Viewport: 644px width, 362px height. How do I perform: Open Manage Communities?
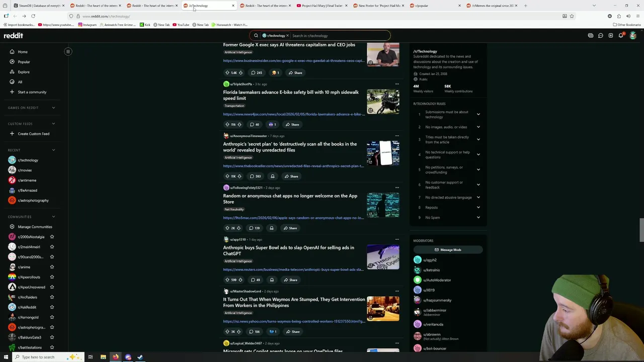tap(35, 227)
